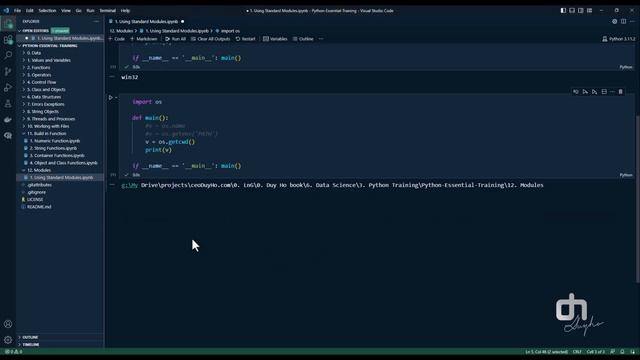This screenshot has width=640, height=360.
Task: Run cell by line icon in cell toolbar
Action: [x=576, y=92]
